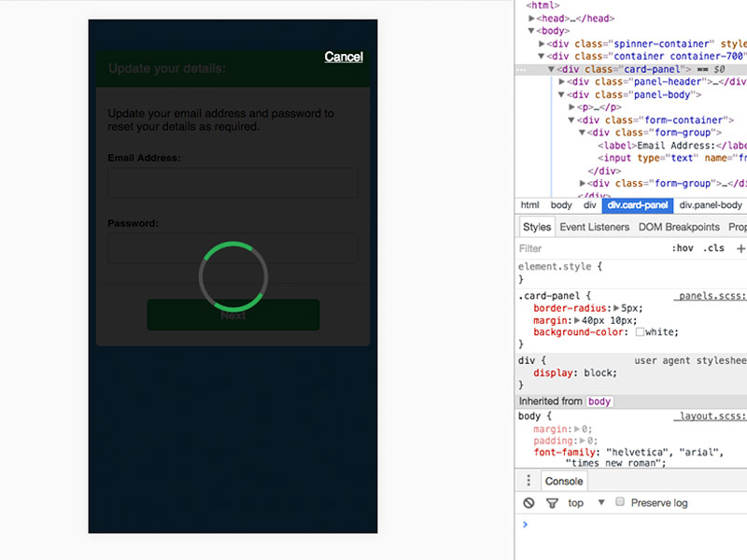Enable the Preserve log checkbox
The width and height of the screenshot is (747, 560).
coord(619,501)
